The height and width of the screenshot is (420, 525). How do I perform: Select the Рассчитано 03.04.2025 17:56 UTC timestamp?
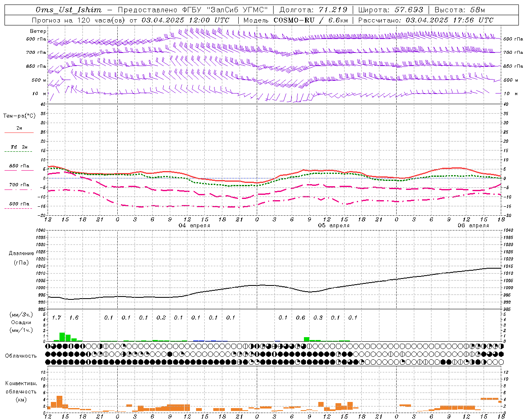(426, 20)
